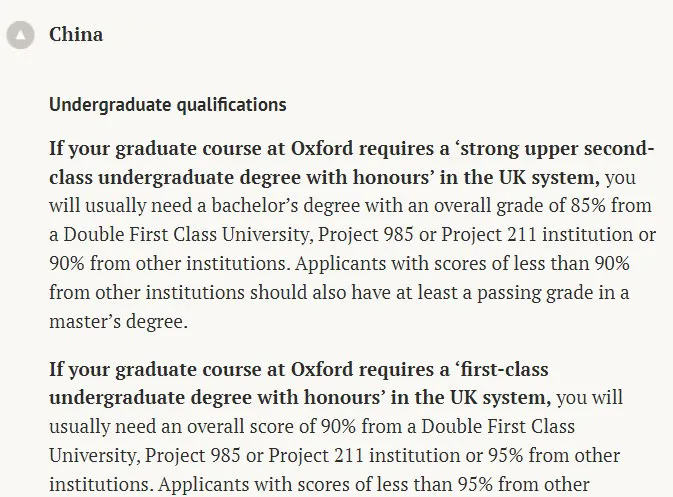Collapse the China section arrow icon

pyautogui.click(x=20, y=35)
